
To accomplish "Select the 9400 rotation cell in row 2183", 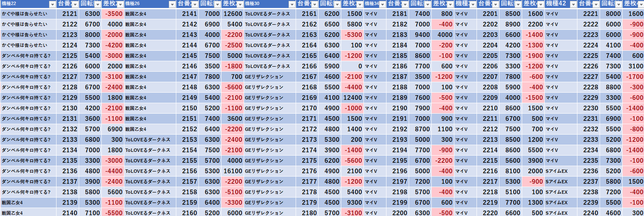I will click(x=420, y=35).
